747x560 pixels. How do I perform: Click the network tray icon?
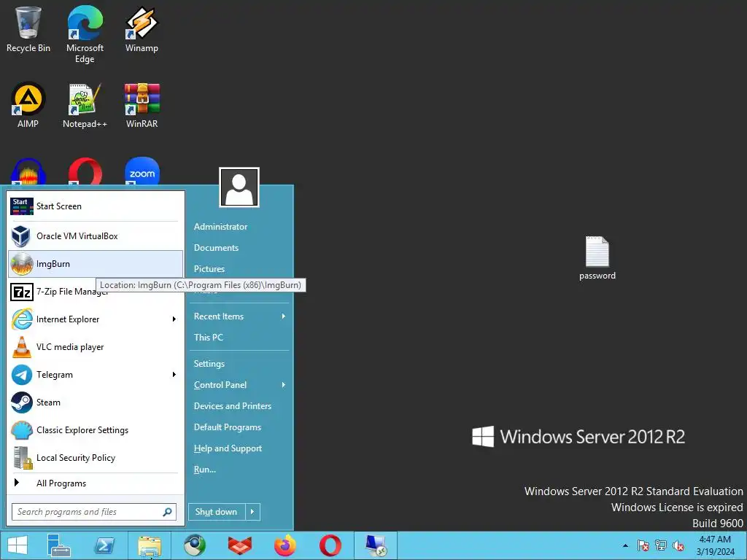661,545
